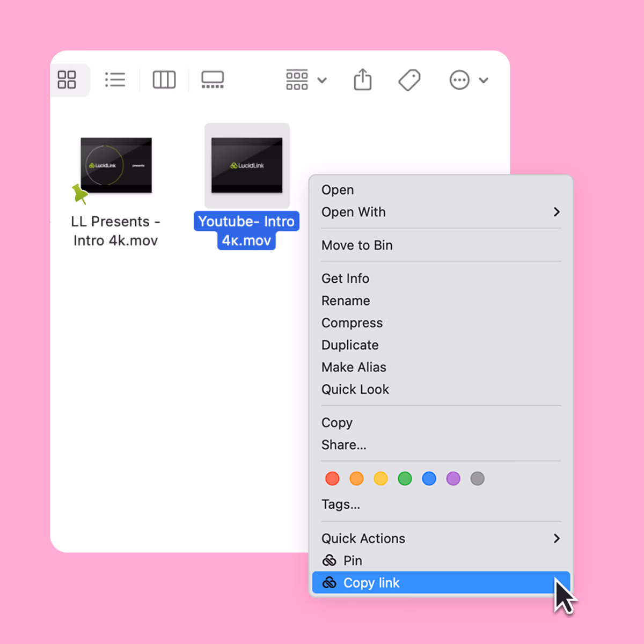Click the Tag toolbar icon
The image size is (644, 644).
[409, 80]
